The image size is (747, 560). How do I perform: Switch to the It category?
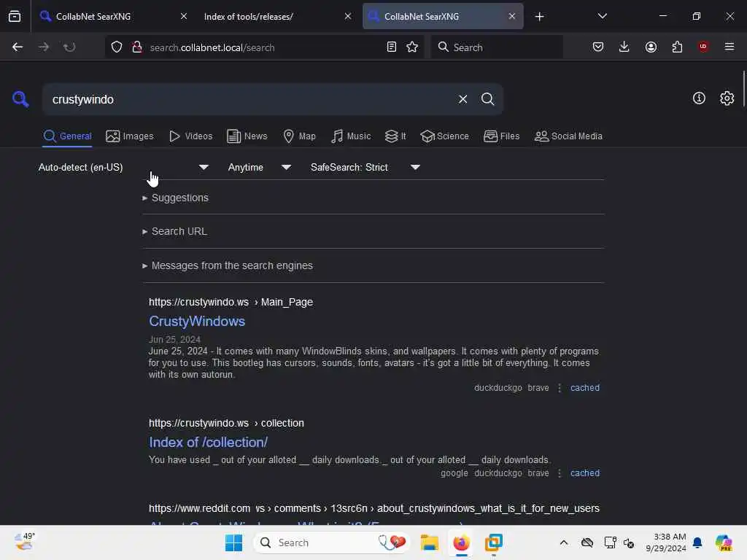tap(395, 136)
